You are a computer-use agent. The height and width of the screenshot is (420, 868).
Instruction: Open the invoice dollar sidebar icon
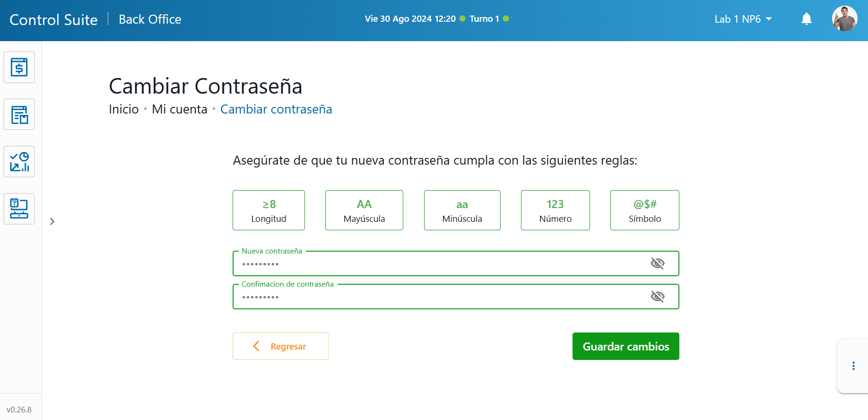[19, 67]
